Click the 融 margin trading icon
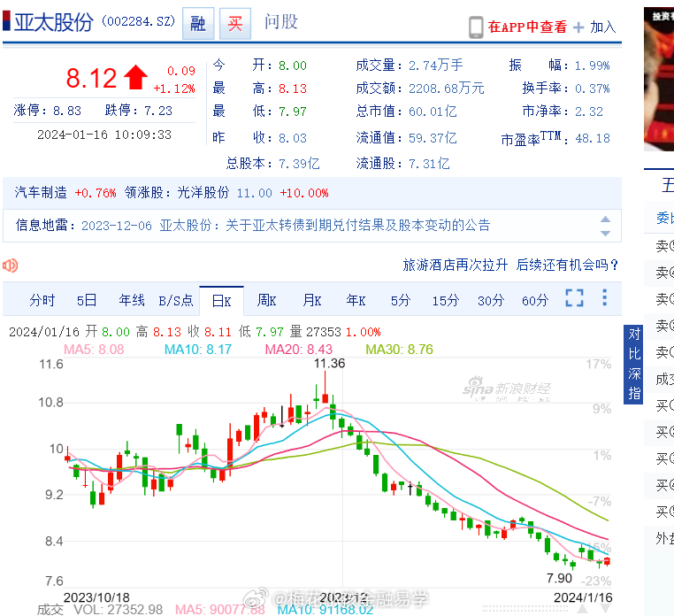The width and height of the screenshot is (674, 616). (x=198, y=23)
